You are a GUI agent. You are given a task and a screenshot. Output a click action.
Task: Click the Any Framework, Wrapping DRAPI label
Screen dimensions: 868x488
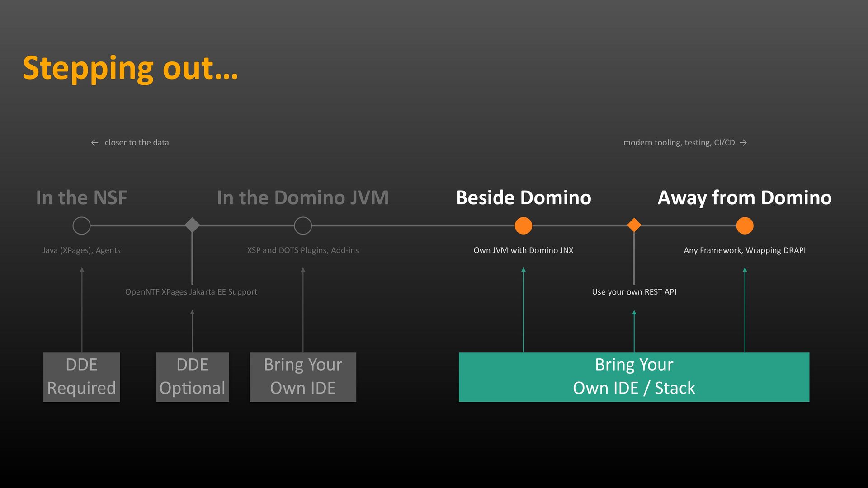pyautogui.click(x=745, y=250)
